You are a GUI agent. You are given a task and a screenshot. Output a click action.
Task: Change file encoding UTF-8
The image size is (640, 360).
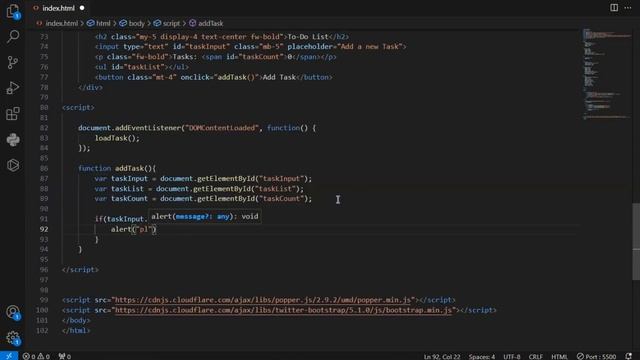pyautogui.click(x=511, y=356)
